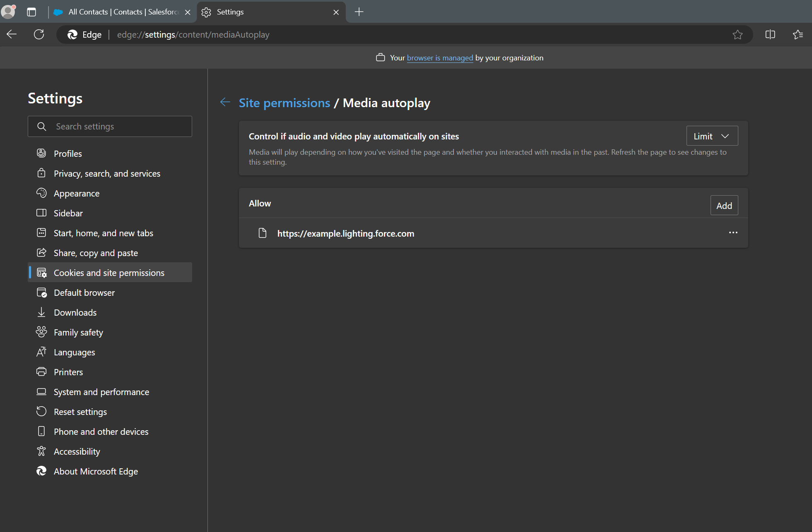Close the Settings tab

pyautogui.click(x=336, y=12)
